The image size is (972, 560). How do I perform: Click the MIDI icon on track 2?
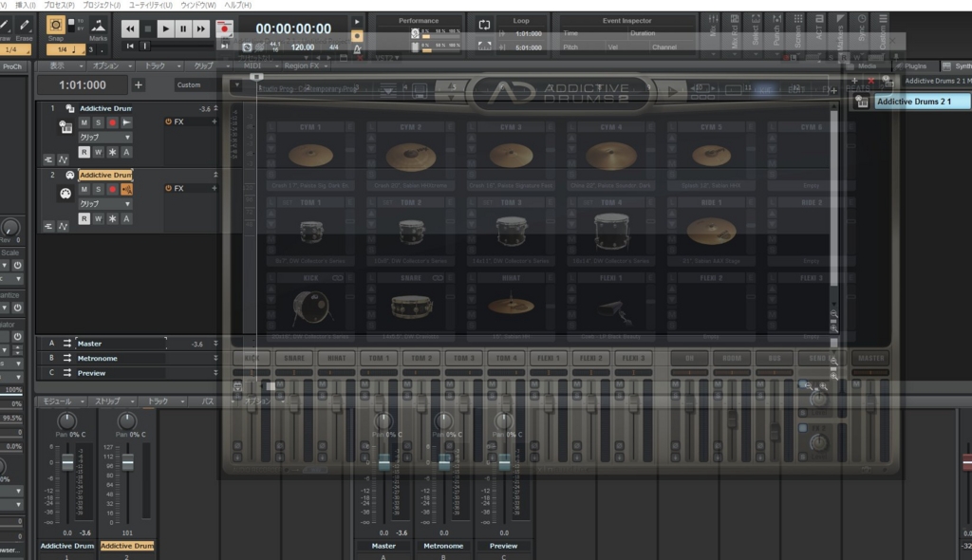65,194
